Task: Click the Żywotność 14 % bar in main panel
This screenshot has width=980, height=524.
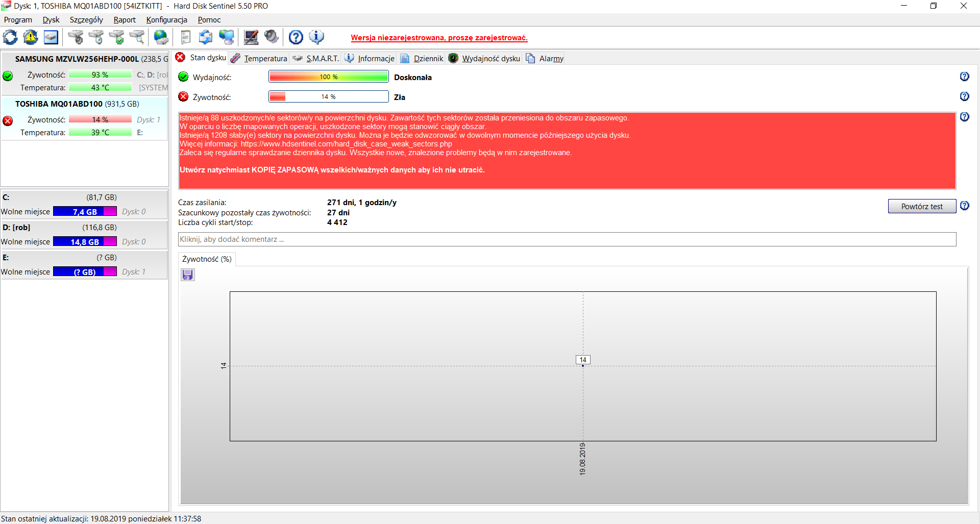Action: point(329,96)
